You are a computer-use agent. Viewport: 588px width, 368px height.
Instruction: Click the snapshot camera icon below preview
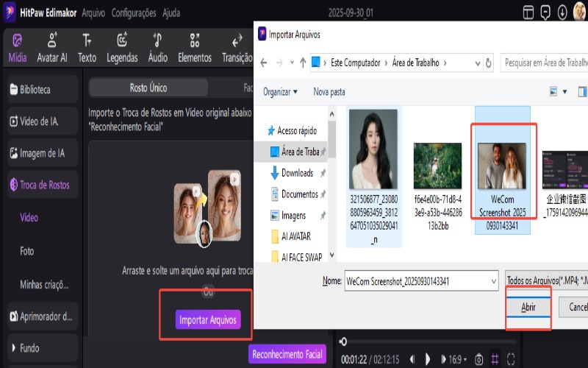(478, 359)
